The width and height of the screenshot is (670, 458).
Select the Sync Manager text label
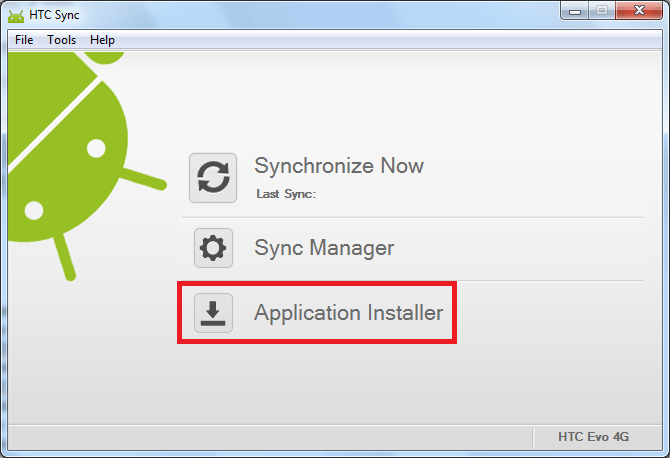(x=324, y=248)
